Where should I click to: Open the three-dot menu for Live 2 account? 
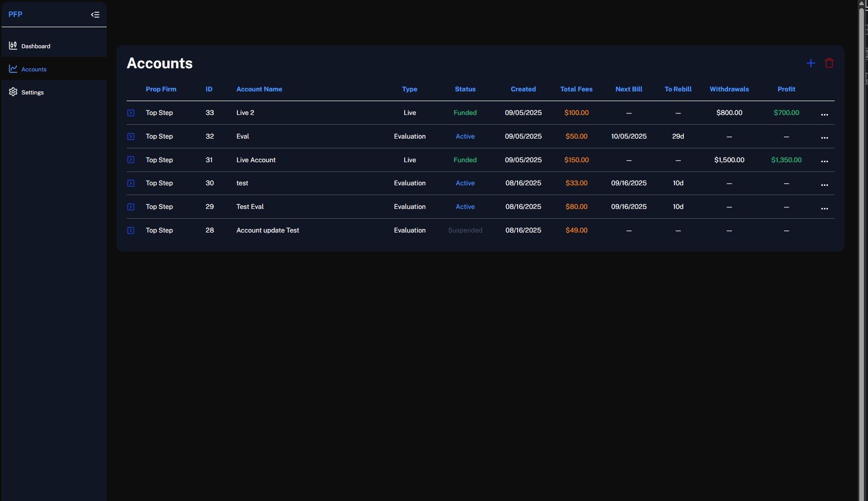[824, 114]
